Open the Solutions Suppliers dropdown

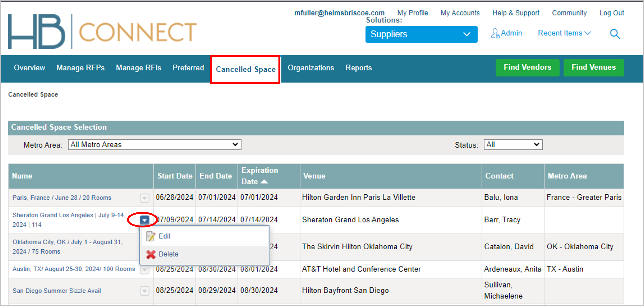coord(421,34)
